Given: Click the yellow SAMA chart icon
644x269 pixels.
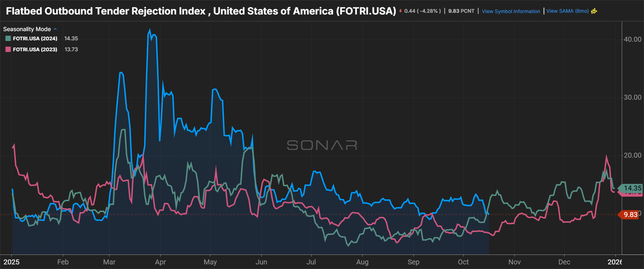Looking at the screenshot, I should (x=594, y=11).
